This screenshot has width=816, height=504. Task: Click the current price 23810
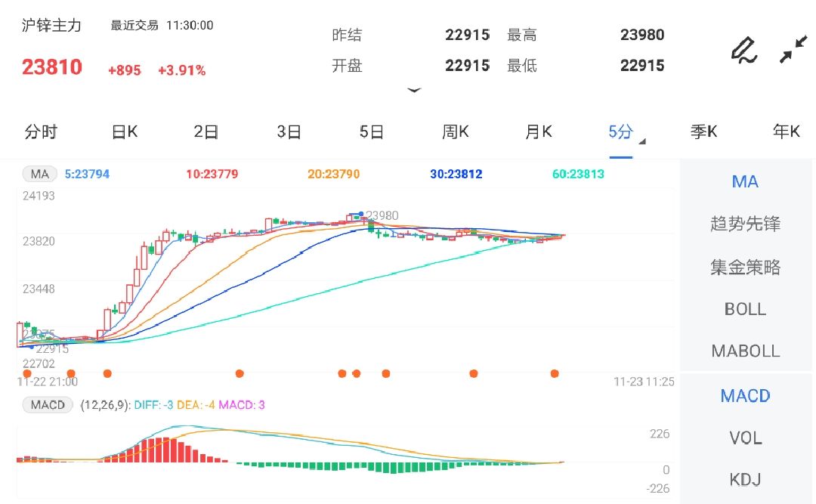pyautogui.click(x=52, y=67)
